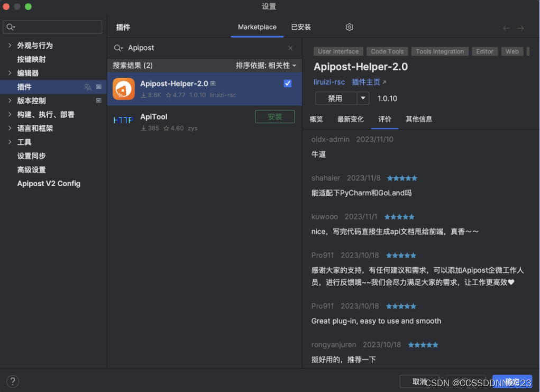Switch to the Marketplace tab
The width and height of the screenshot is (540, 392).
pyautogui.click(x=257, y=27)
